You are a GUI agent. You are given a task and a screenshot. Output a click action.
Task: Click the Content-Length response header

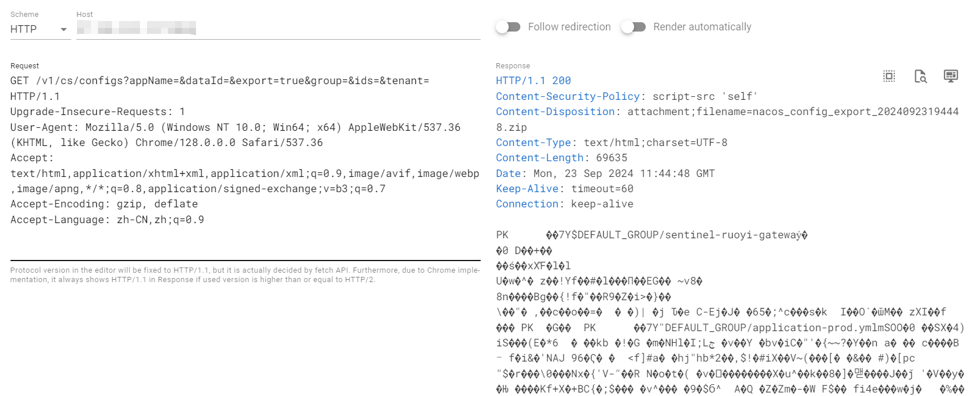(540, 158)
